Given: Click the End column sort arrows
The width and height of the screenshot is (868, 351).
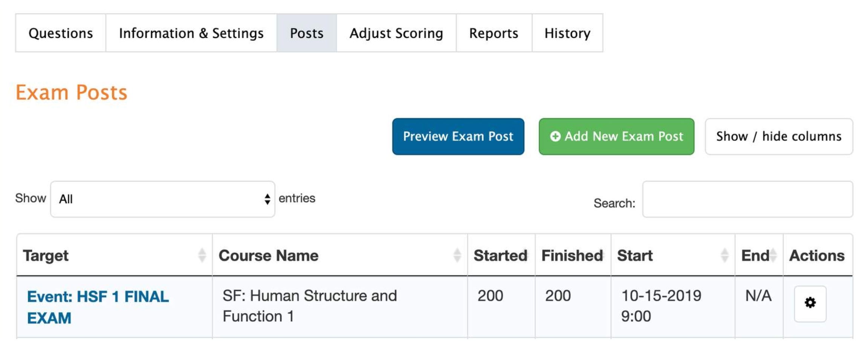Looking at the screenshot, I should pos(773,255).
